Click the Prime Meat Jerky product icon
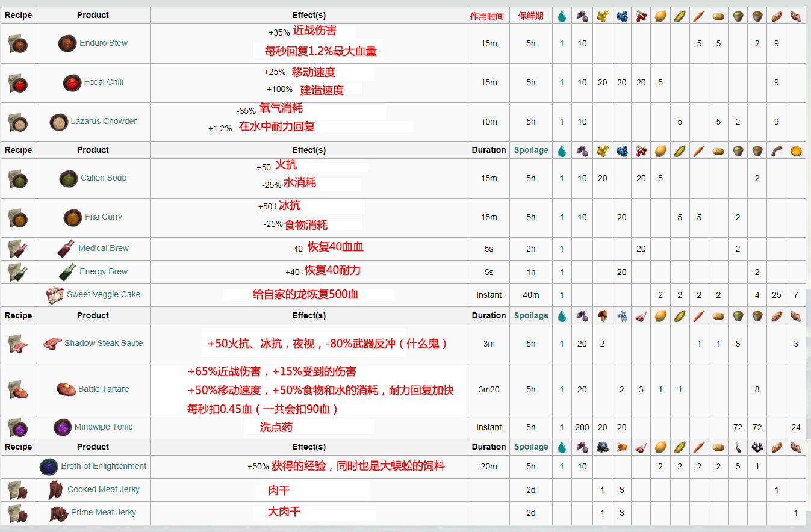Screen dimensions: 811x532 pos(58,513)
